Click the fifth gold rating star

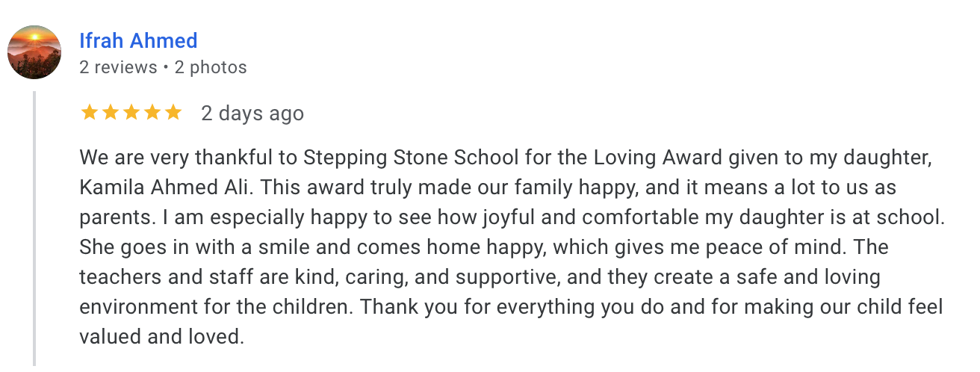coord(173,113)
